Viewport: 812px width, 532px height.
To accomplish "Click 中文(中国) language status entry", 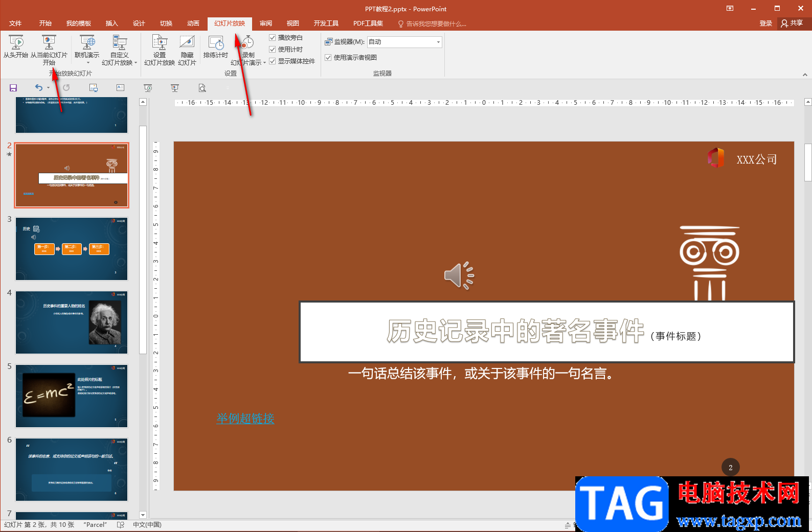I will click(x=147, y=525).
